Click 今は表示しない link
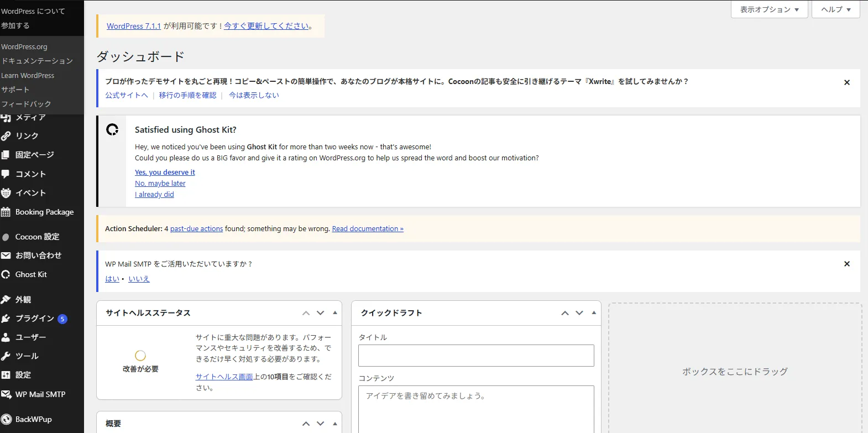The height and width of the screenshot is (433, 868). click(x=254, y=95)
